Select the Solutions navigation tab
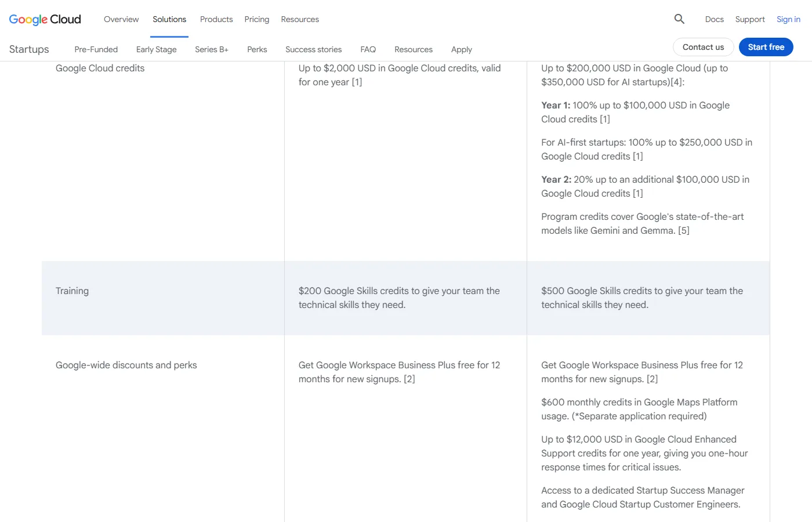Image resolution: width=812 pixels, height=522 pixels. 169,19
